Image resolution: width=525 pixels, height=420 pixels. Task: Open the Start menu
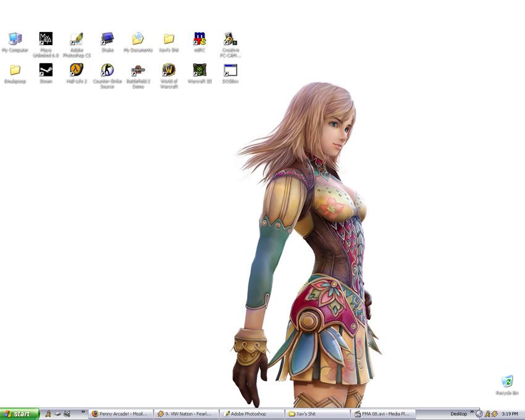click(x=20, y=414)
